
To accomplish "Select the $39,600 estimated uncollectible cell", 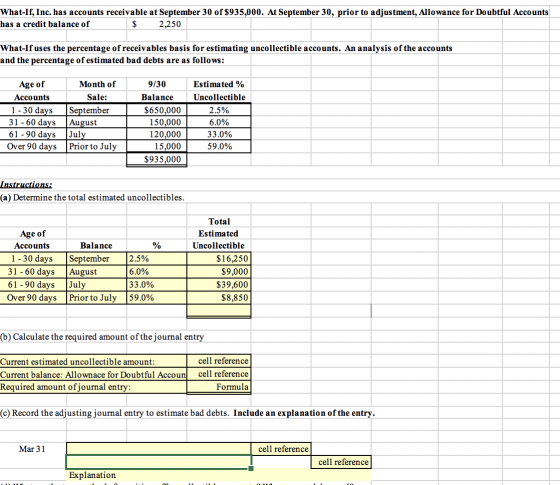I will [x=219, y=285].
